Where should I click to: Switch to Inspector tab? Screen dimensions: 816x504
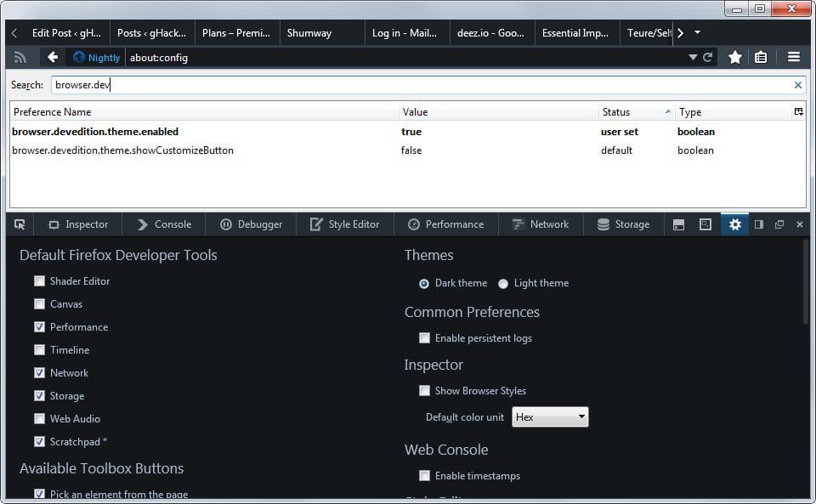[x=78, y=224]
